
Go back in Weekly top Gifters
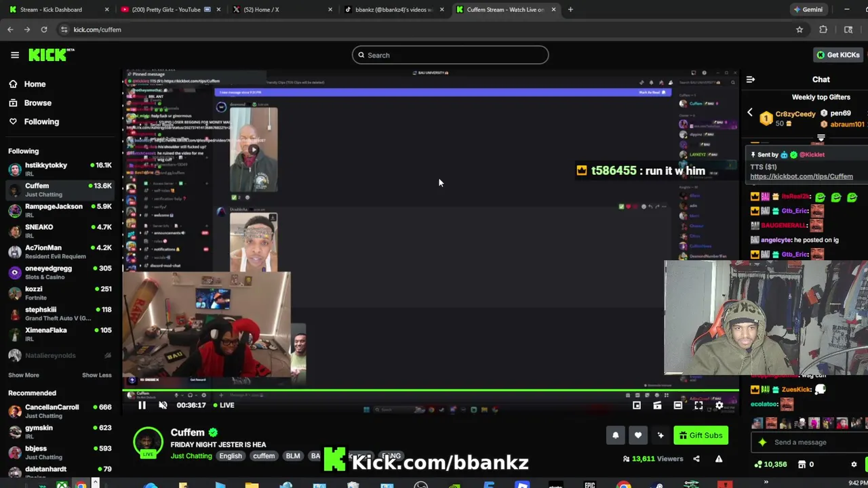click(750, 113)
